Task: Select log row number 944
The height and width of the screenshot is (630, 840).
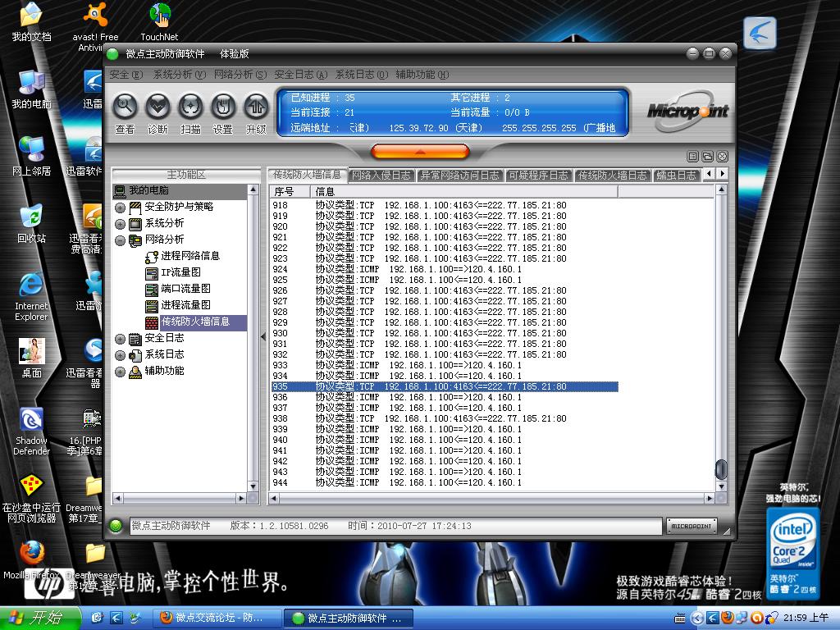Action: [x=444, y=482]
